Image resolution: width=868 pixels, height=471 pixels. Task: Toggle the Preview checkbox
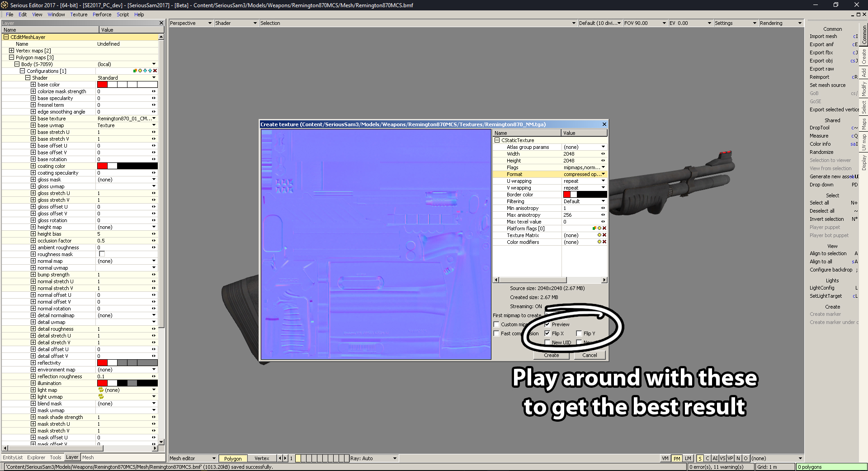tap(547, 324)
